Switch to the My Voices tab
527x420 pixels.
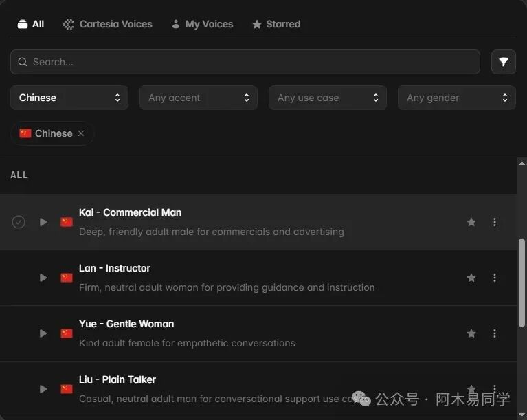(202, 24)
